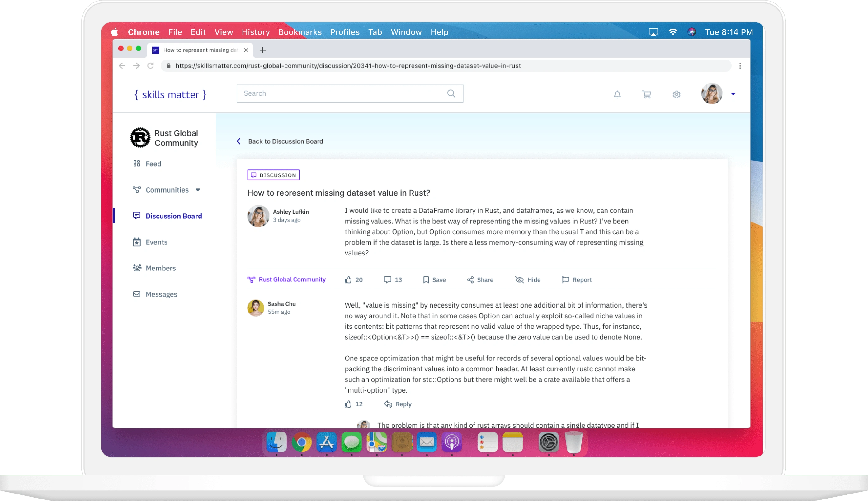Click the shopping cart icon
The height and width of the screenshot is (501, 868).
[x=647, y=94]
